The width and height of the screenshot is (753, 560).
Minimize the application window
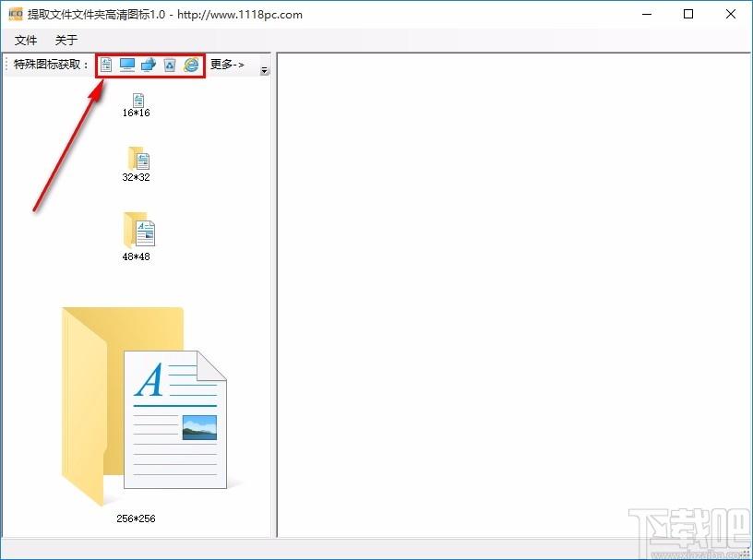tap(647, 14)
